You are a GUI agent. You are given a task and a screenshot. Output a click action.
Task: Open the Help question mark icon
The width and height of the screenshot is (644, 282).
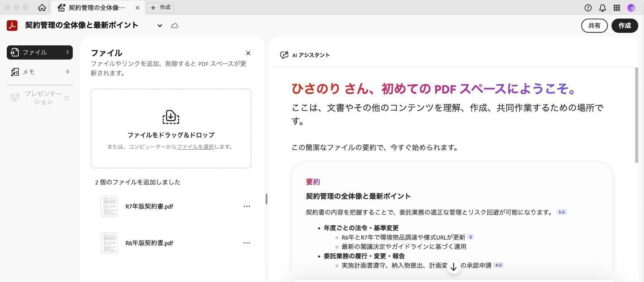tap(588, 8)
